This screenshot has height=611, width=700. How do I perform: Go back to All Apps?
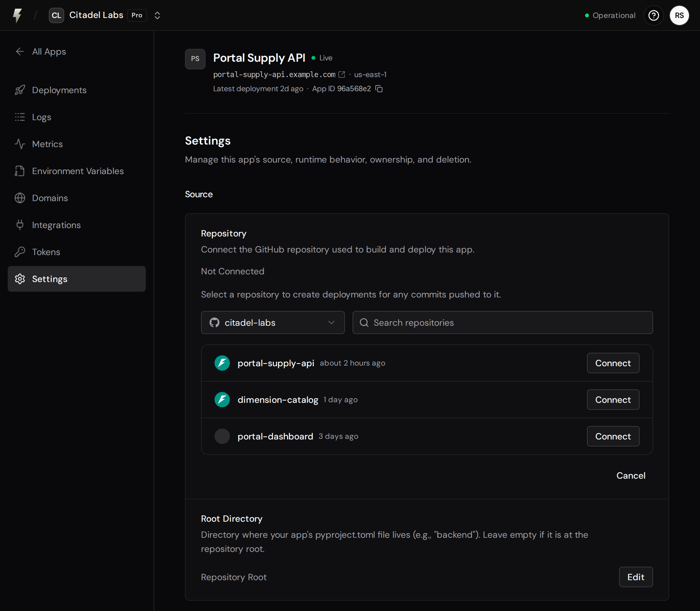(x=40, y=51)
